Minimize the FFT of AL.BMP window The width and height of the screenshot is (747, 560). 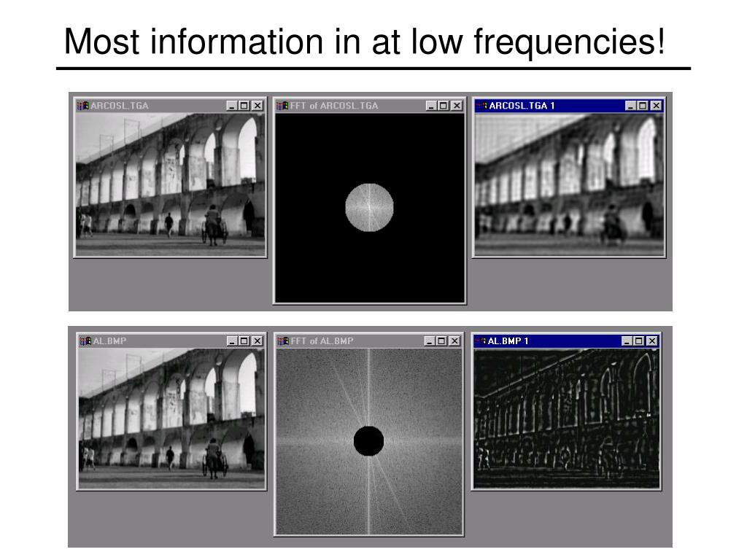point(430,341)
